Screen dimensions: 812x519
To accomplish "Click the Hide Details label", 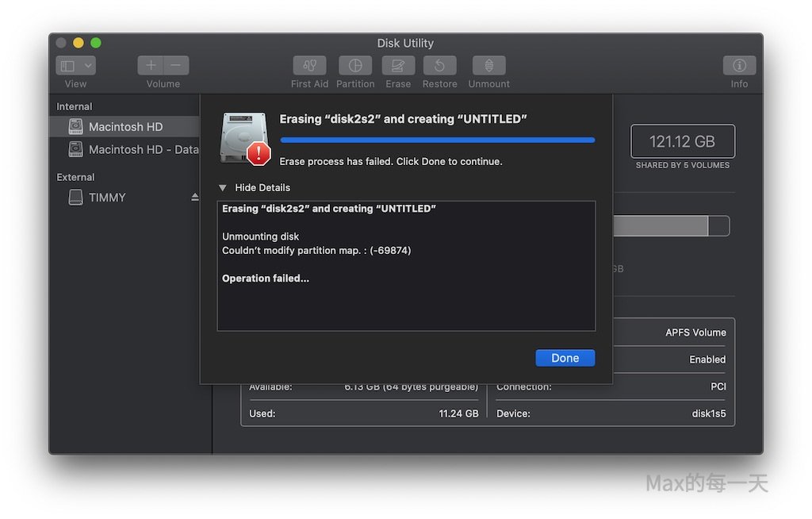I will pos(262,188).
